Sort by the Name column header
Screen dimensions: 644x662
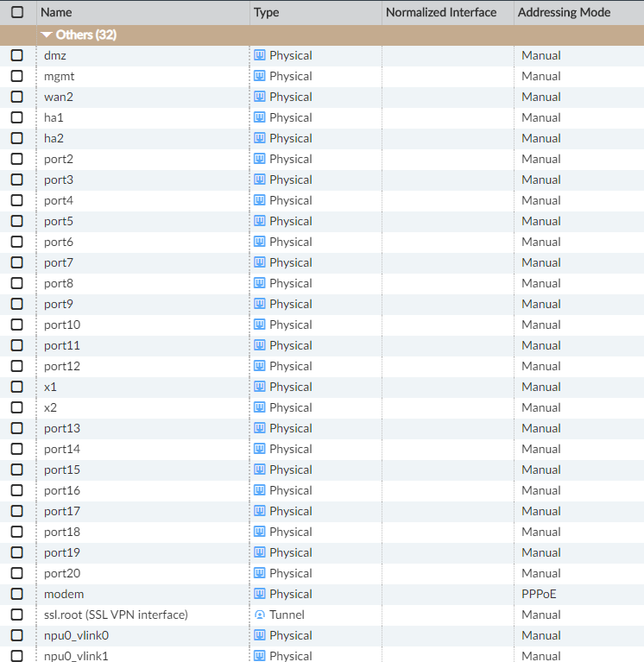pos(56,12)
